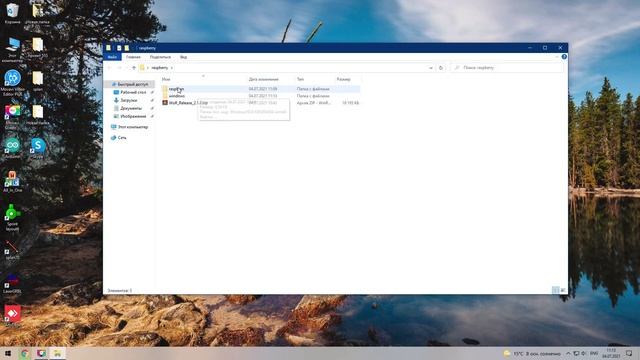Click the windows row modified date
Viewport: 640px width, 360px height.
pyautogui.click(x=263, y=96)
